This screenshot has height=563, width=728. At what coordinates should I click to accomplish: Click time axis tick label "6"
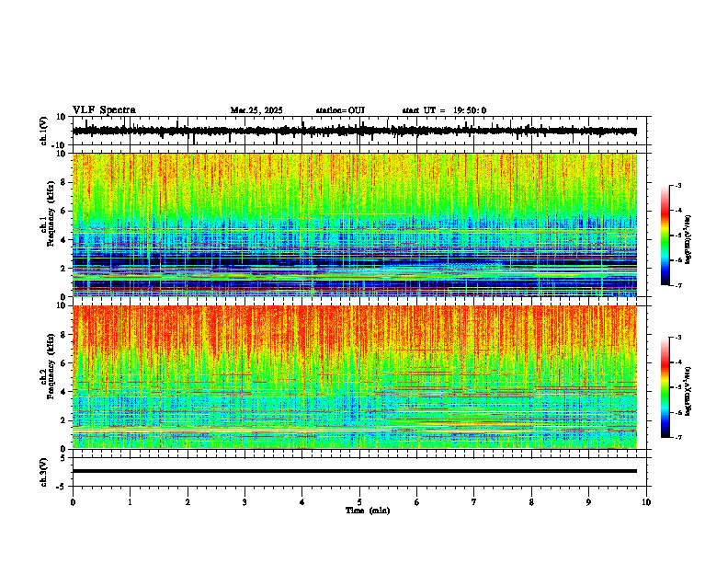(417, 501)
